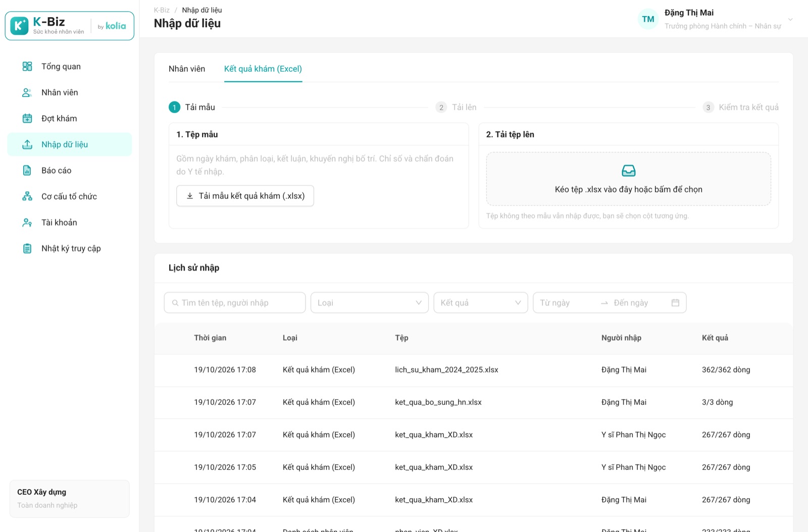The height and width of the screenshot is (532, 808).
Task: Click step 2 Tải lên in progress steps
Action: 457,107
